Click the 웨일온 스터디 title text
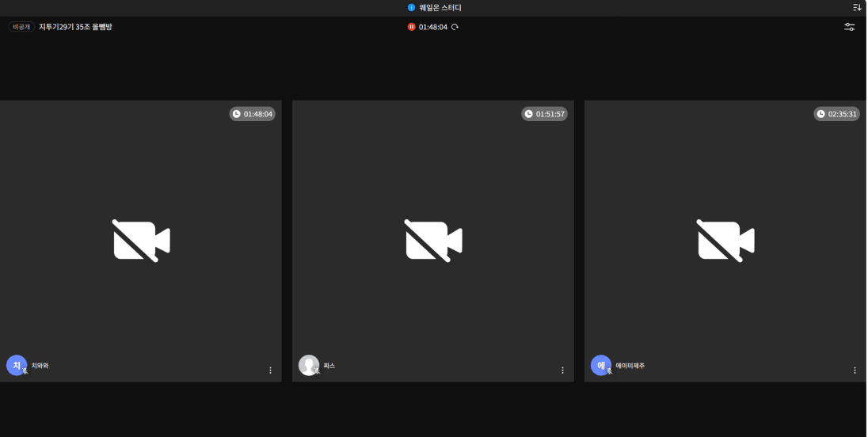 [440, 8]
